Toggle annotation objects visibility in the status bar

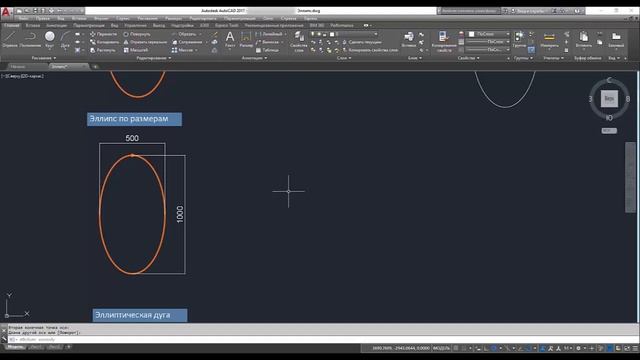(x=542, y=348)
